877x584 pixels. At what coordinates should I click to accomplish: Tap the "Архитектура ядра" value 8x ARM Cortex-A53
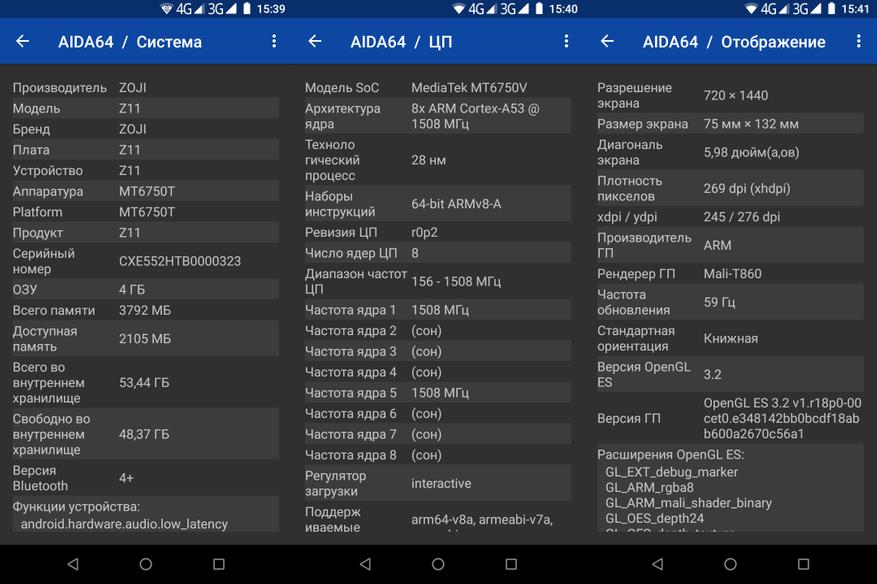point(475,116)
